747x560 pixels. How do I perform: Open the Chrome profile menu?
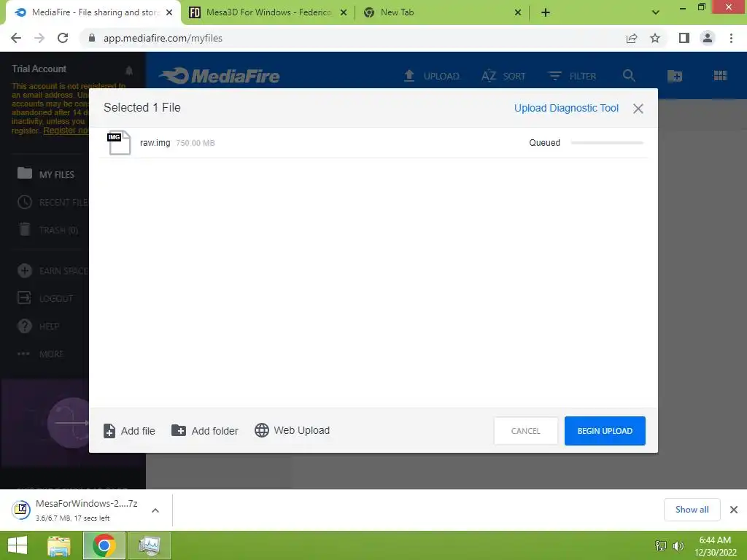point(708,38)
